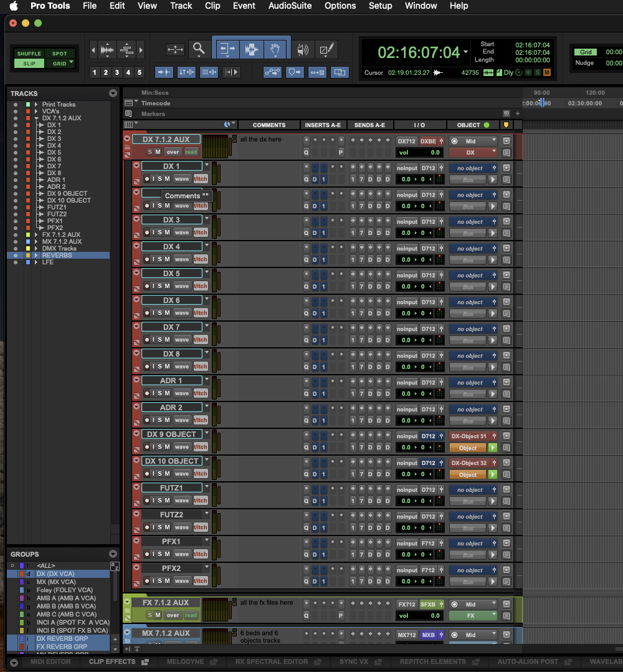Record-enable the DX 6 track
The width and height of the screenshot is (623, 672).
click(147, 313)
